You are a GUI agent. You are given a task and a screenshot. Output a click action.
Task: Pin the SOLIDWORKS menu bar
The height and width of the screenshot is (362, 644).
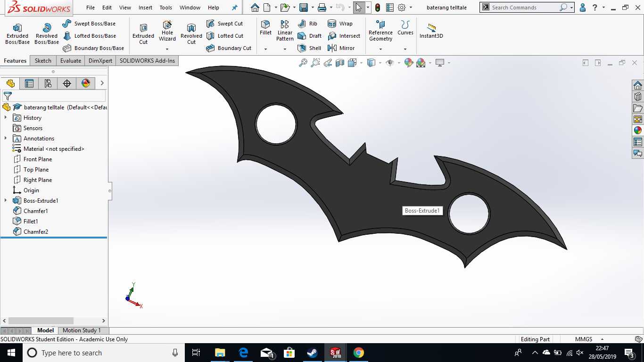tap(235, 8)
